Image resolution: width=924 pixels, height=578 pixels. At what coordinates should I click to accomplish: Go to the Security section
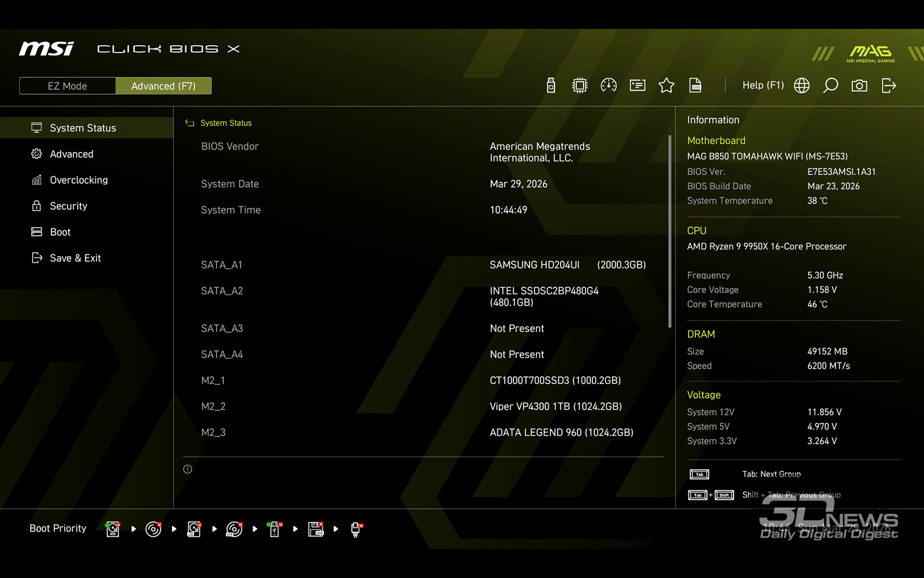[x=68, y=206]
